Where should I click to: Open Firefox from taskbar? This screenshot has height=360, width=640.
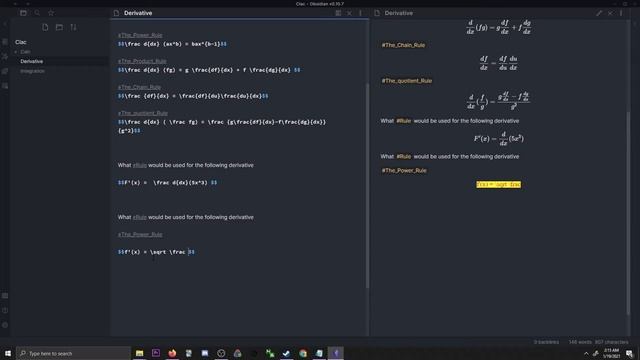[172, 353]
